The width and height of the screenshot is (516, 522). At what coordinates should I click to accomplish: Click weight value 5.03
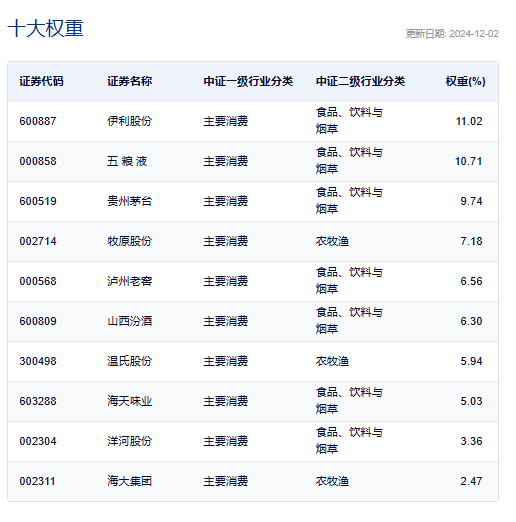471,401
